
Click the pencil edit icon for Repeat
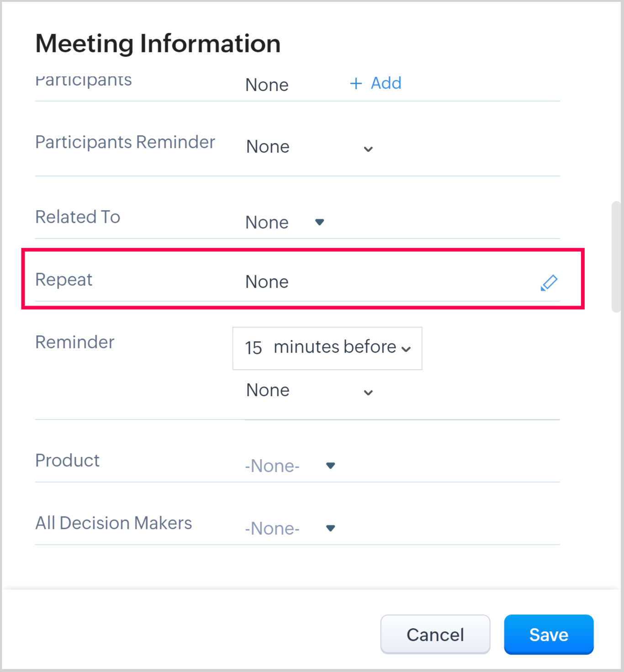coord(549,283)
